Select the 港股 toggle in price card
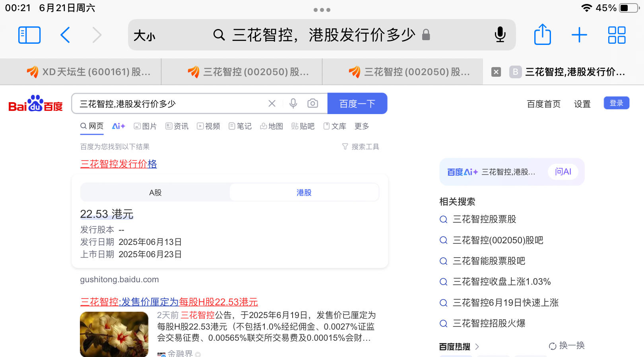 [x=304, y=192]
